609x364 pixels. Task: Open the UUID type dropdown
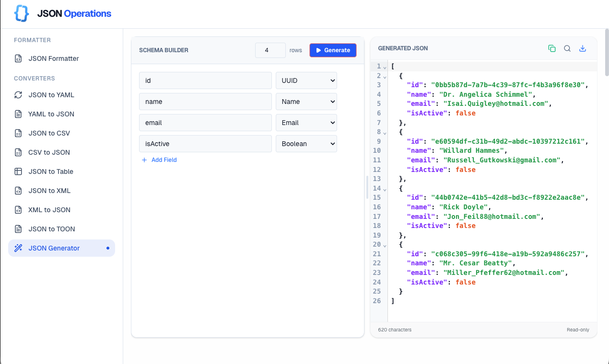click(306, 80)
